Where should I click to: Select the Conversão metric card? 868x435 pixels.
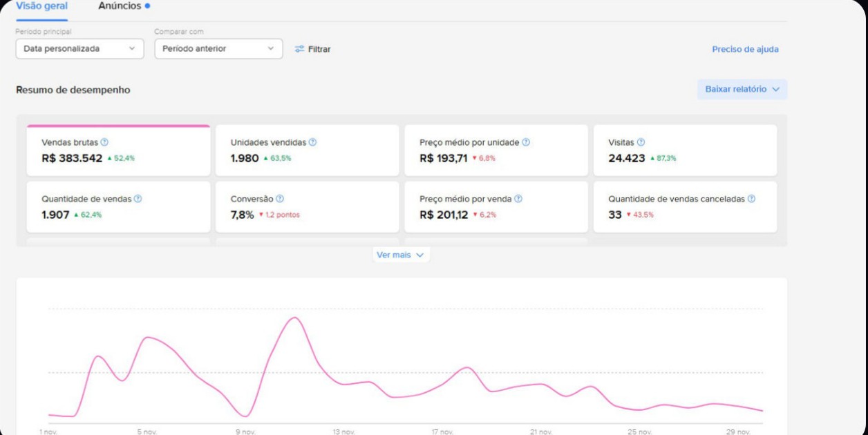click(308, 207)
